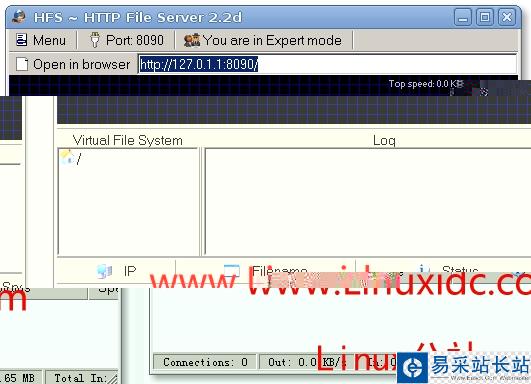531x384 pixels.
Task: Select the root '/' folder in Virtual File System
Action: point(79,158)
